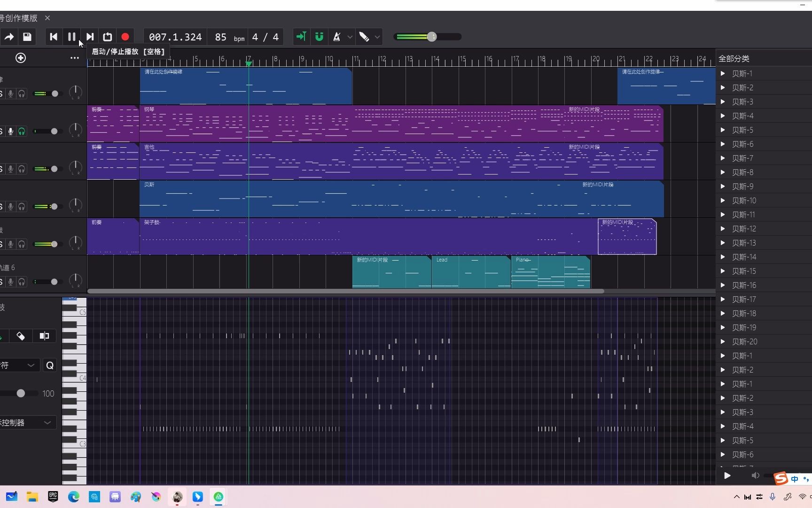812x508 pixels.
Task: Jump to start with the rewind button
Action: point(54,37)
